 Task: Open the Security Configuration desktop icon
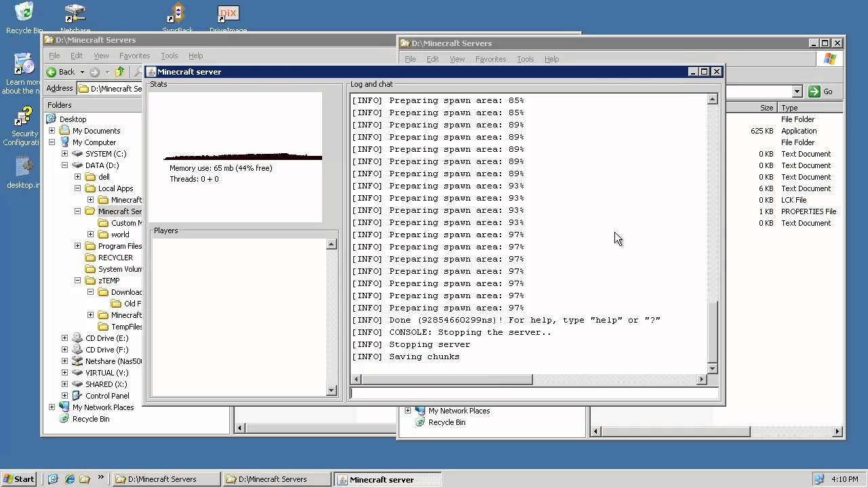point(24,126)
